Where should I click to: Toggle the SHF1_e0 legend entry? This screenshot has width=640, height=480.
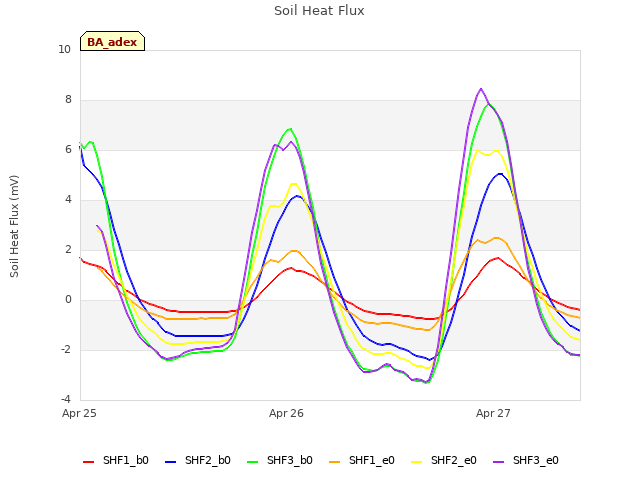tap(362, 460)
